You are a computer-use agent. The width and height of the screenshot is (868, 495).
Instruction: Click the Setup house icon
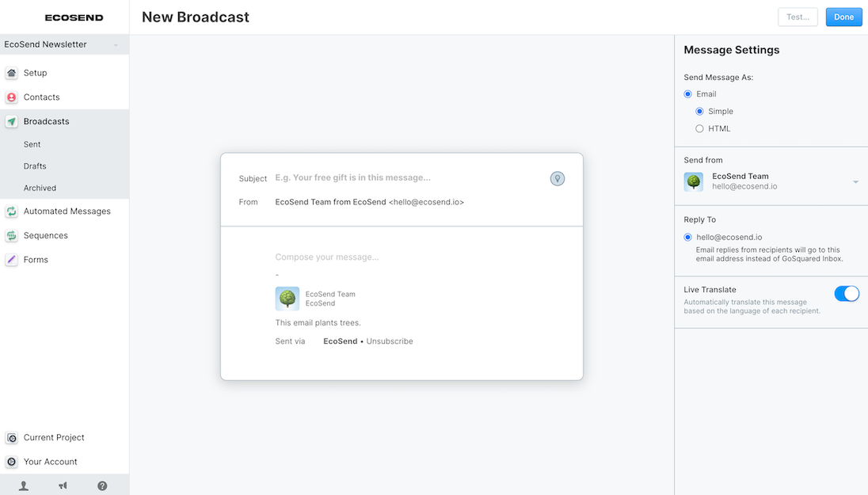click(12, 73)
